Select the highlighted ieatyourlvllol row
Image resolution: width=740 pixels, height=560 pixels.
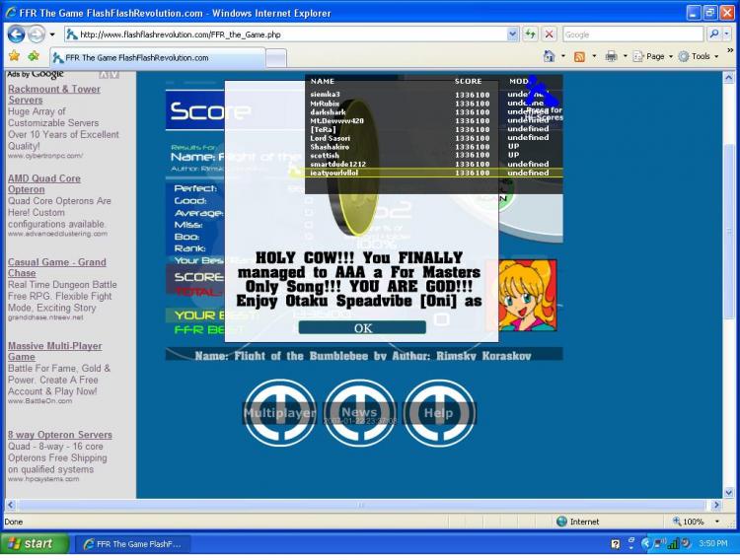point(434,174)
